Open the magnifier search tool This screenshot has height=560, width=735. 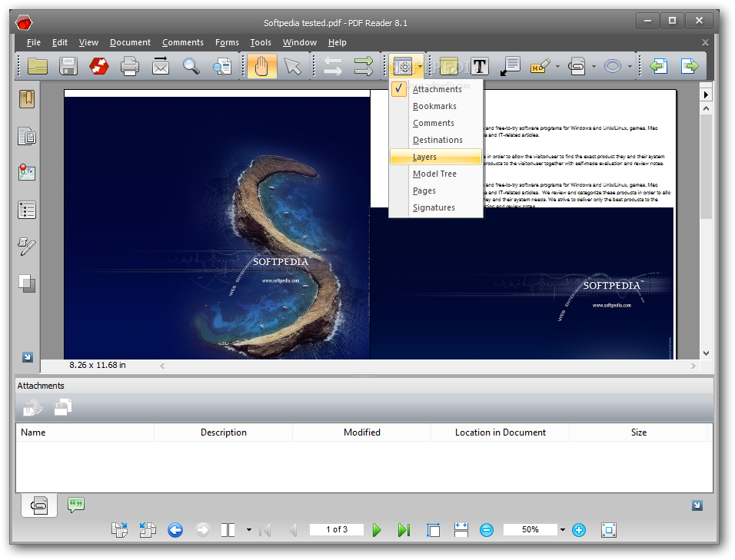coord(191,66)
